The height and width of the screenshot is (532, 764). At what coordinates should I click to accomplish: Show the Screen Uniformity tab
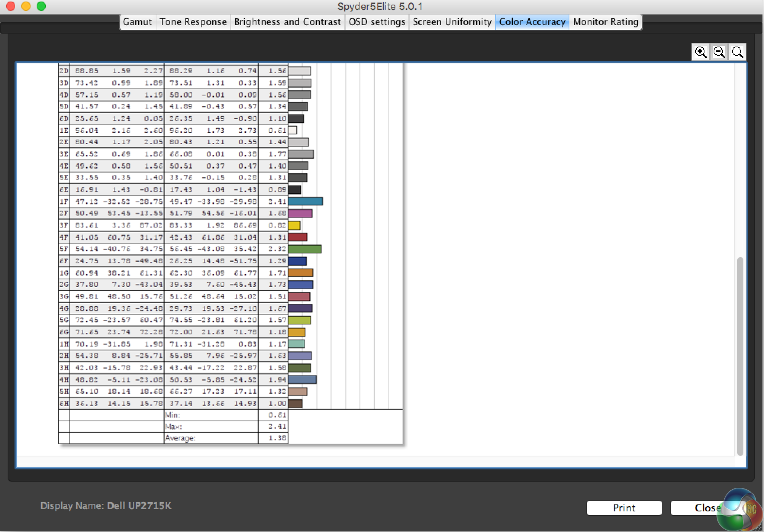click(x=452, y=22)
